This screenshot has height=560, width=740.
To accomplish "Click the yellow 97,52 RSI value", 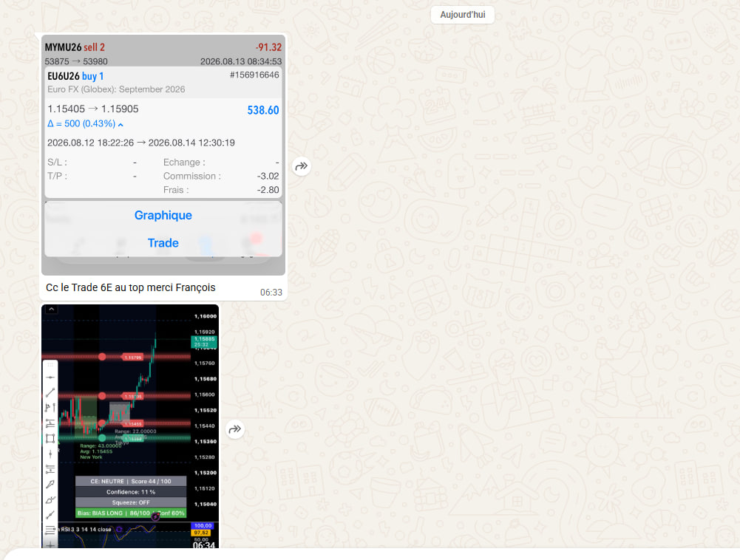I will coord(202,533).
